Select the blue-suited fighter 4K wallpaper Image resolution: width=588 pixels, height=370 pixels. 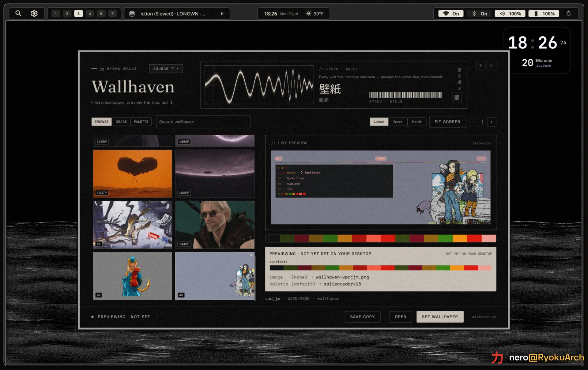[133, 276]
